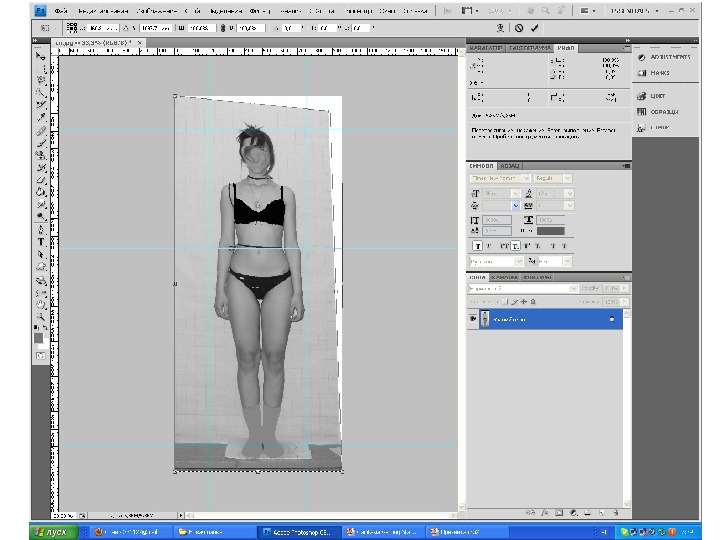The width and height of the screenshot is (720, 540).
Task: Switch to the Абзац tab
Action: click(510, 166)
